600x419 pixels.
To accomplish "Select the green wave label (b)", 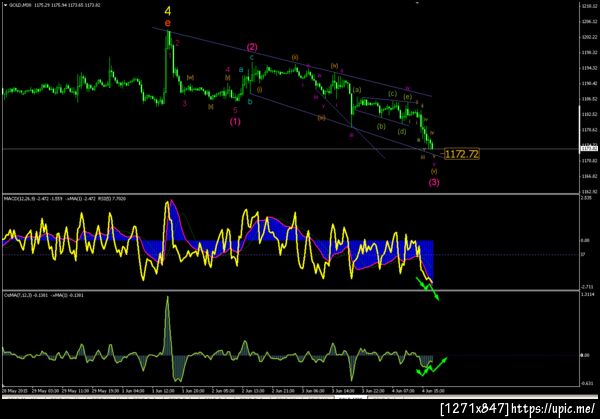I will pos(381,126).
